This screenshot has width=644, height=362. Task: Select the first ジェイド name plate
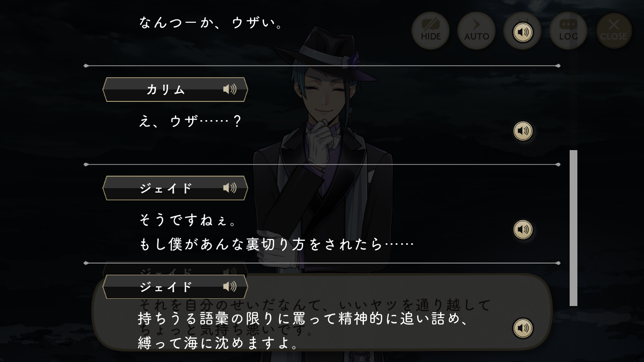coord(175,188)
